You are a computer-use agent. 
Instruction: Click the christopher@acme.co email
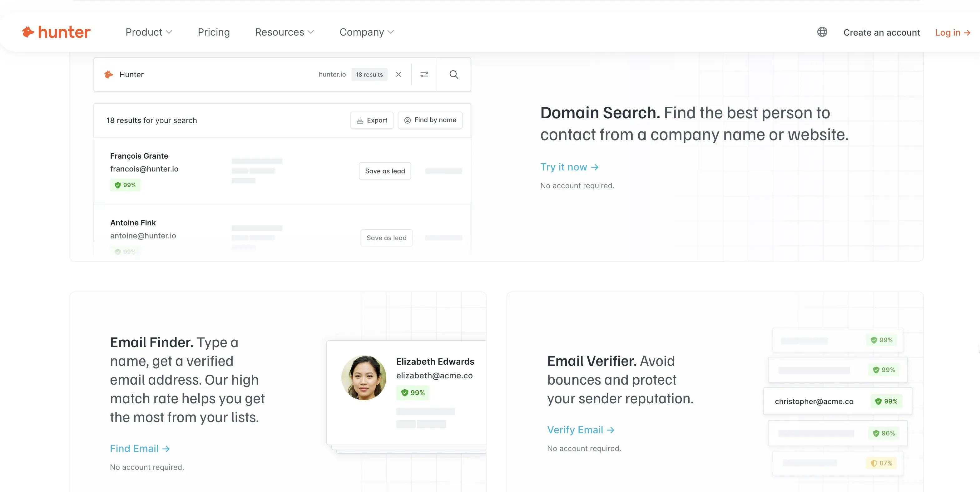tap(814, 401)
